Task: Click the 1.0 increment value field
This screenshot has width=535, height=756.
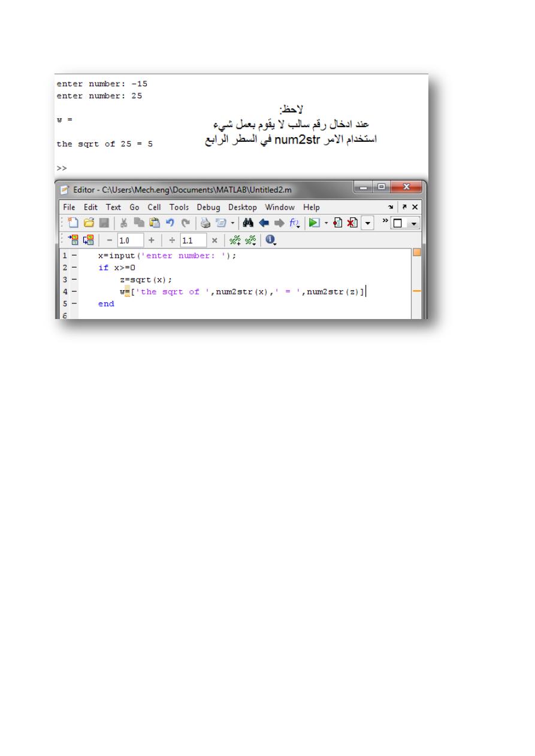Action: 131,240
